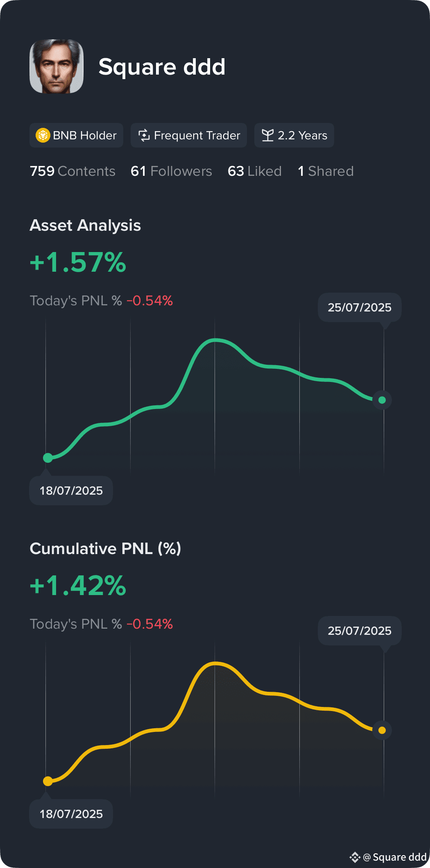This screenshot has width=430, height=868.
Task: Click the yellow chart end point dot
Action: tap(382, 730)
